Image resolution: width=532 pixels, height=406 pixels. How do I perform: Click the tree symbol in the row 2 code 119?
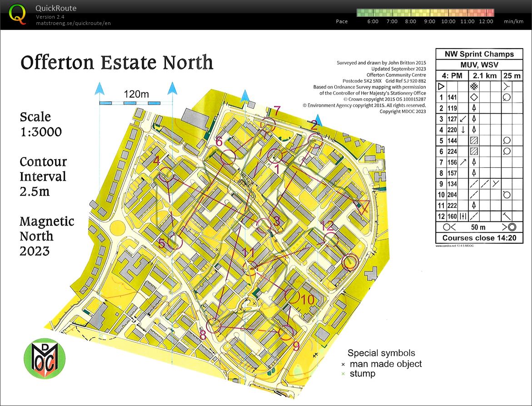tap(474, 108)
